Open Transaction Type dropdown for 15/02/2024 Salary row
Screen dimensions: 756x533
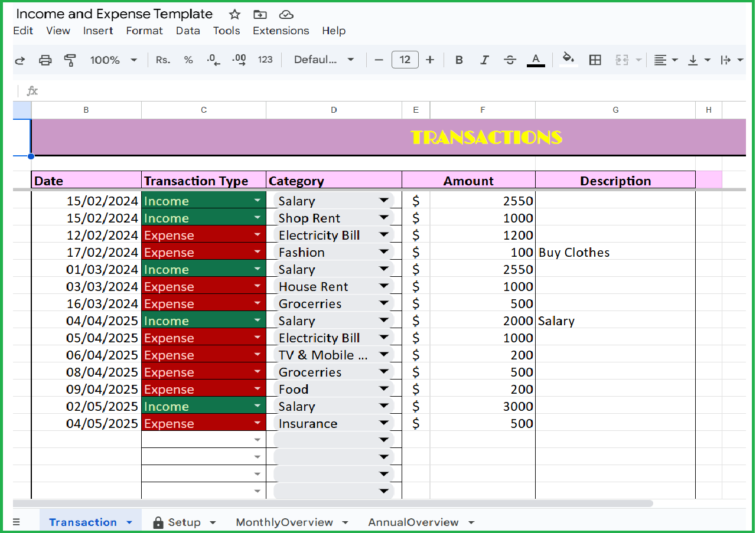tap(257, 201)
